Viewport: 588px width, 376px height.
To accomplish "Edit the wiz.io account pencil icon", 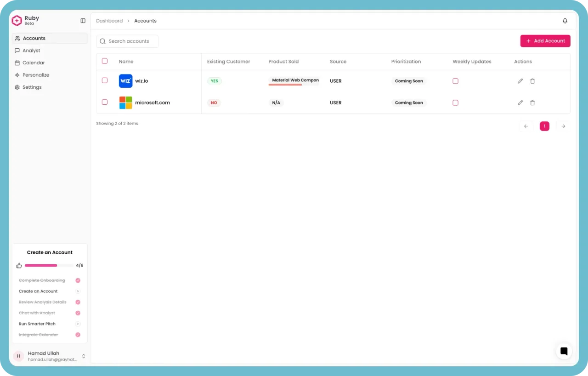I will click(x=520, y=81).
